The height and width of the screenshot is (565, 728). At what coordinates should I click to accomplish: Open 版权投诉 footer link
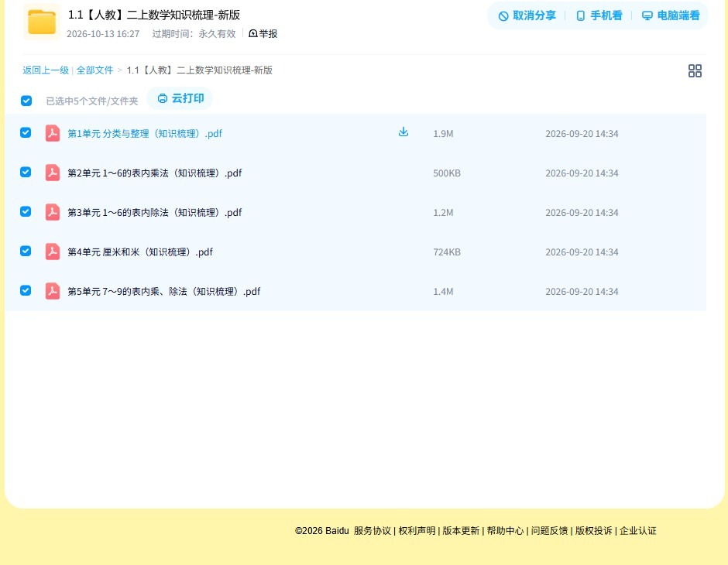pos(594,531)
